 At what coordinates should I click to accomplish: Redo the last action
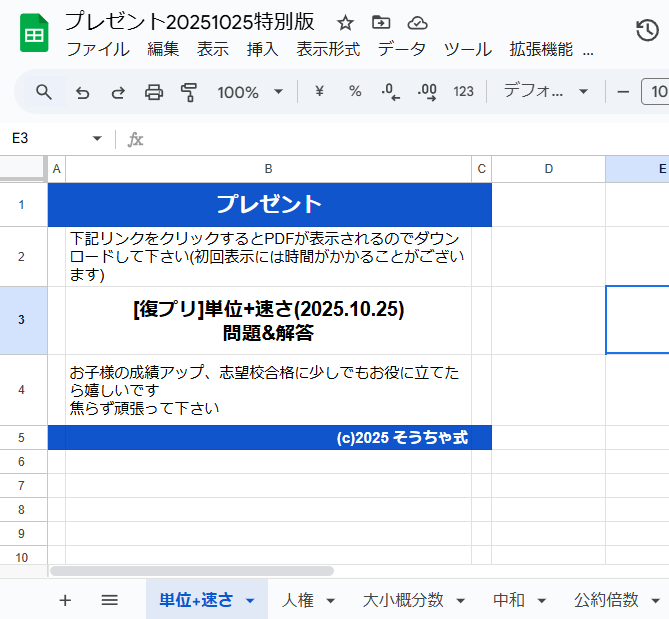coord(118,92)
